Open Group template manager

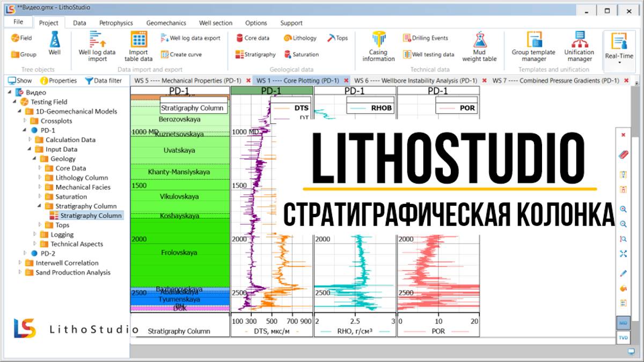(533, 47)
